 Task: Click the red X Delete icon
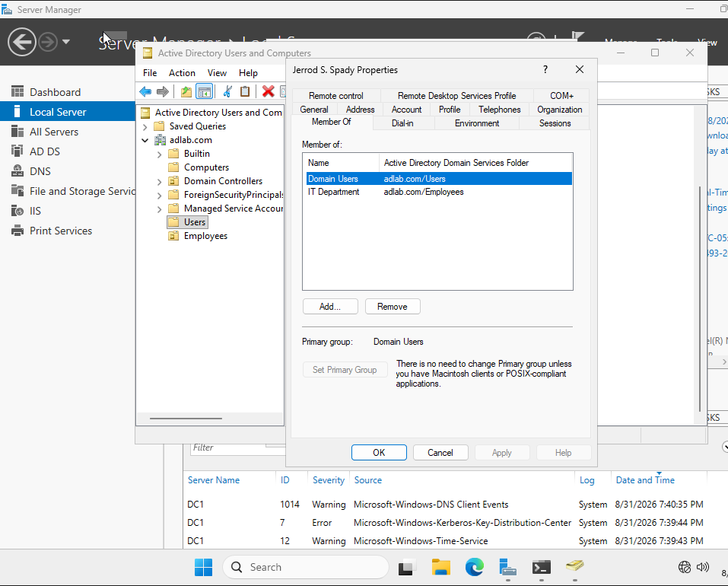tap(268, 91)
